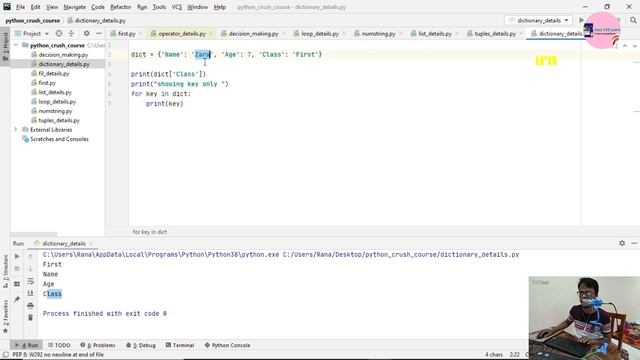Viewport: 640px width, 360px height.
Task: Open the Debug tool window
Action: (141, 345)
